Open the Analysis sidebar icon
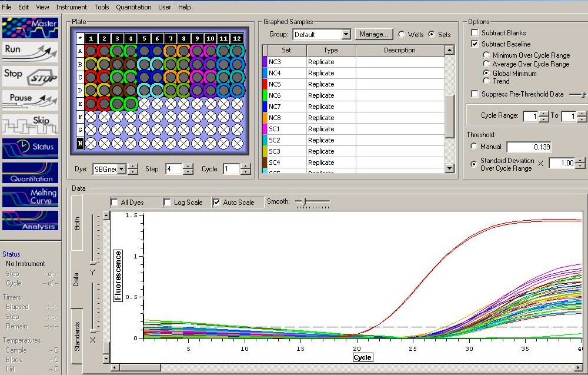Image resolution: width=588 pixels, height=375 pixels. (30, 220)
